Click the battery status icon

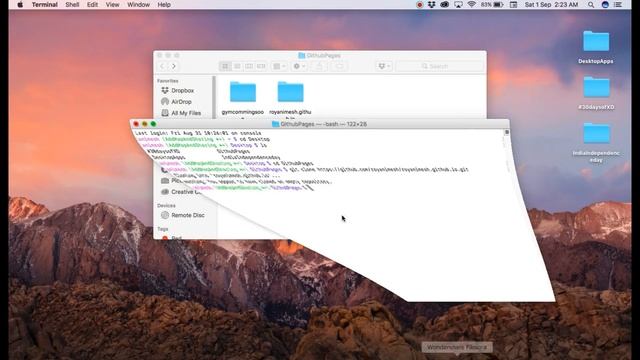coord(498,5)
